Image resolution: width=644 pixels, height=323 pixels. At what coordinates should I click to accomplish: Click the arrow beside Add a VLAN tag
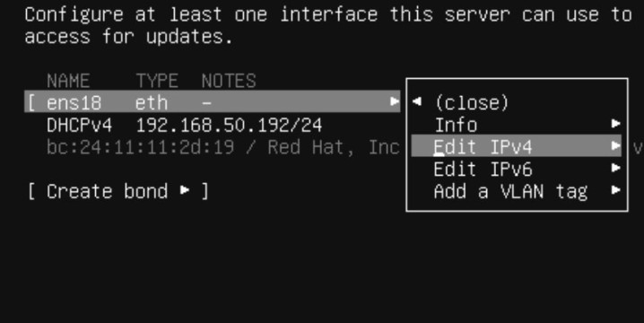pyautogui.click(x=615, y=190)
